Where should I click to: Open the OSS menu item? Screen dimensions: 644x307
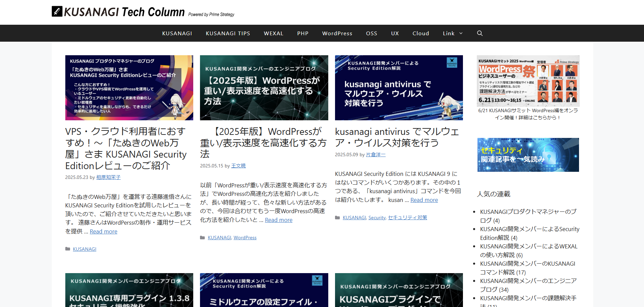tap(372, 33)
